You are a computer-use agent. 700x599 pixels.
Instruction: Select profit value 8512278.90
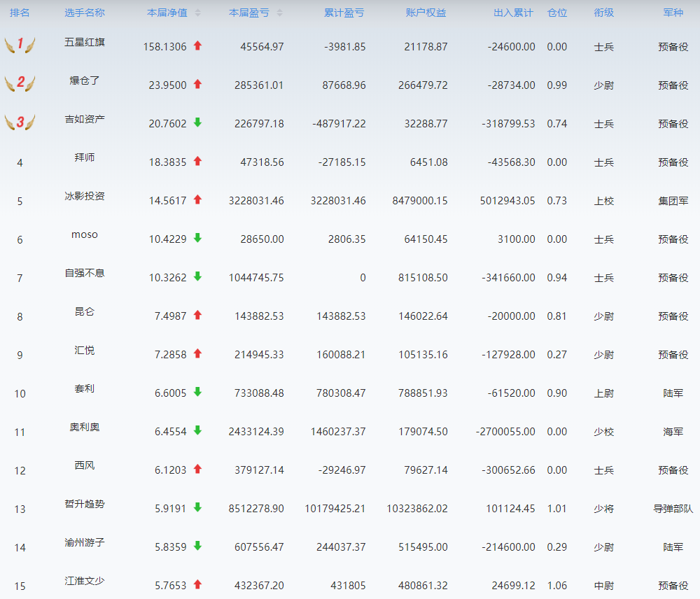[256, 509]
